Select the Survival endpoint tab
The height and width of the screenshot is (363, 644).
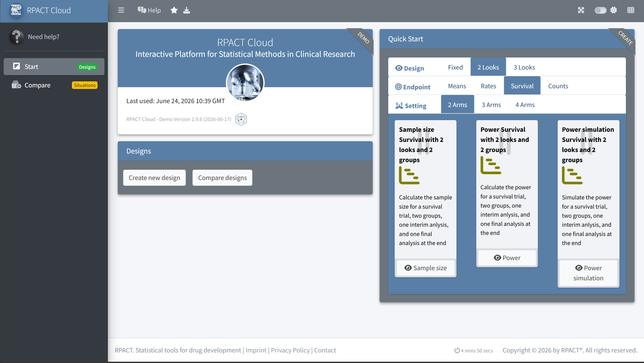click(522, 86)
